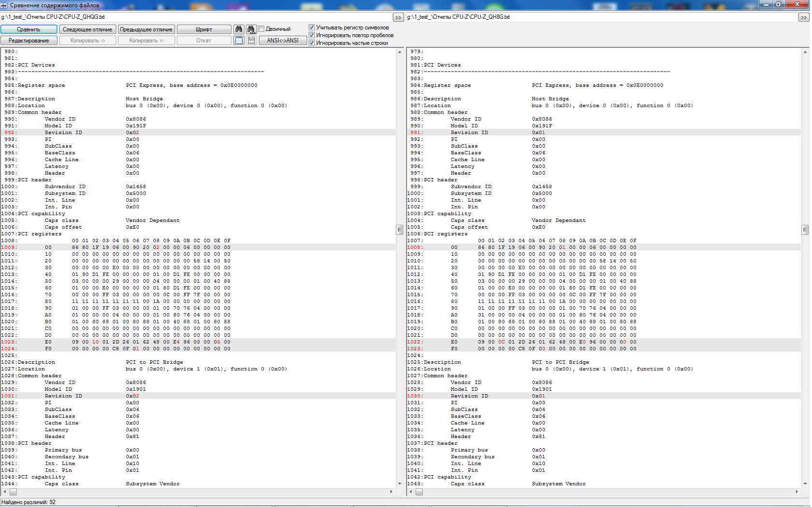Click right pane horizontal scrollbar right arrow
This screenshot has height=507, width=812.
coord(797,492)
